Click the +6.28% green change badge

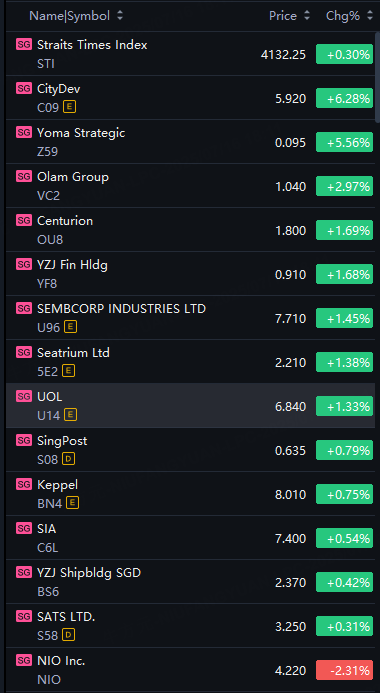pos(345,99)
